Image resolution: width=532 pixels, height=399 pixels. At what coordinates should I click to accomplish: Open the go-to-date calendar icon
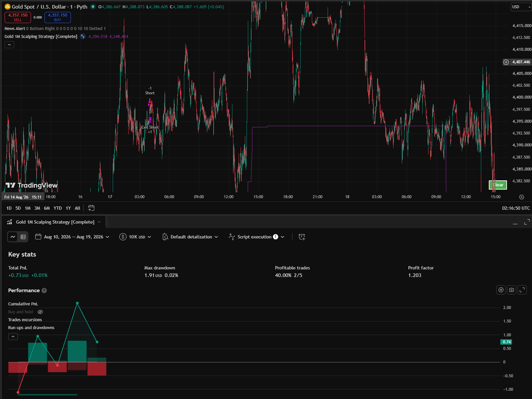(x=91, y=208)
